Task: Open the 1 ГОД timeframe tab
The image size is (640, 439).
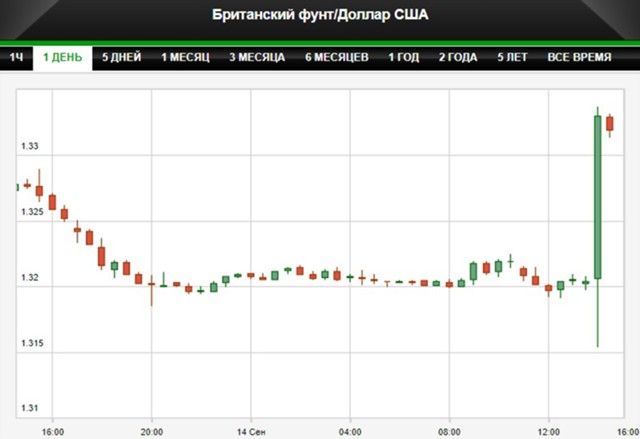Action: click(404, 58)
